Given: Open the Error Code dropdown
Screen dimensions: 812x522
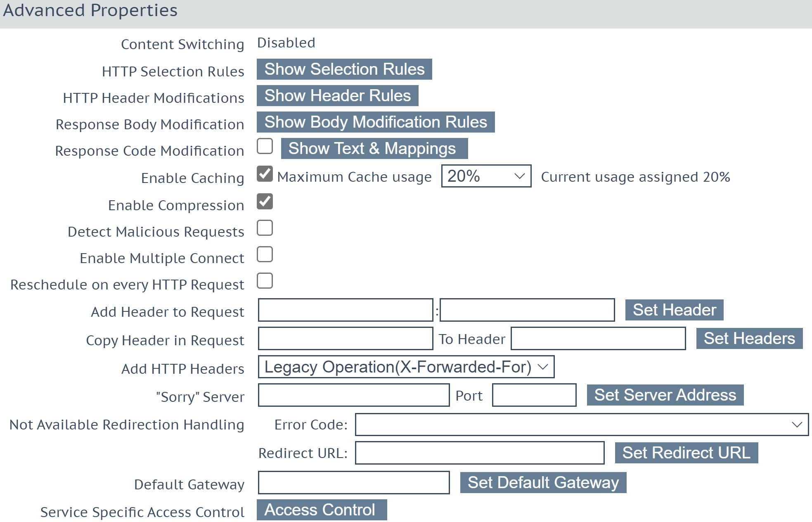Looking at the screenshot, I should (x=582, y=424).
